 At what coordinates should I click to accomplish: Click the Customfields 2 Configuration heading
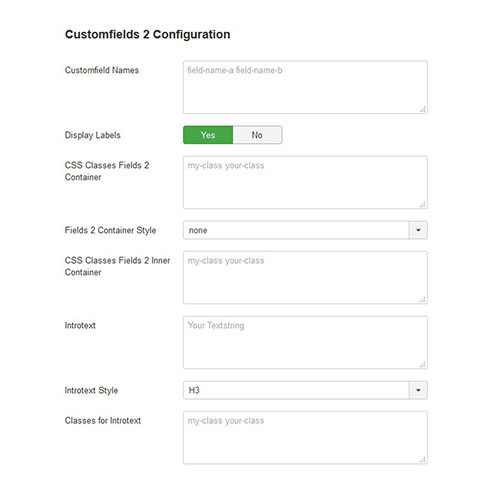[x=147, y=34]
